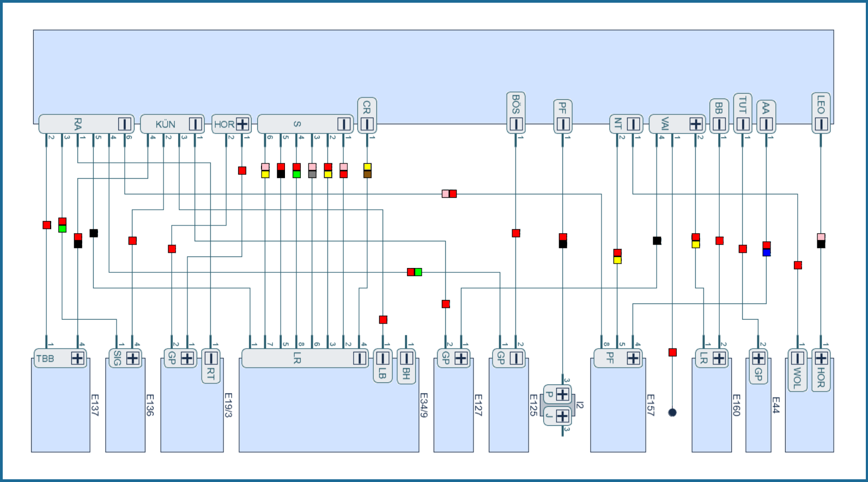The width and height of the screenshot is (868, 482).
Task: Toggle the TUT connector open state
Action: [742, 124]
